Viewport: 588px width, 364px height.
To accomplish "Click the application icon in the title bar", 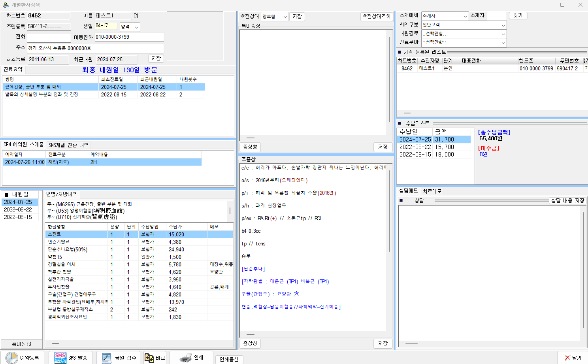I will [x=6, y=5].
